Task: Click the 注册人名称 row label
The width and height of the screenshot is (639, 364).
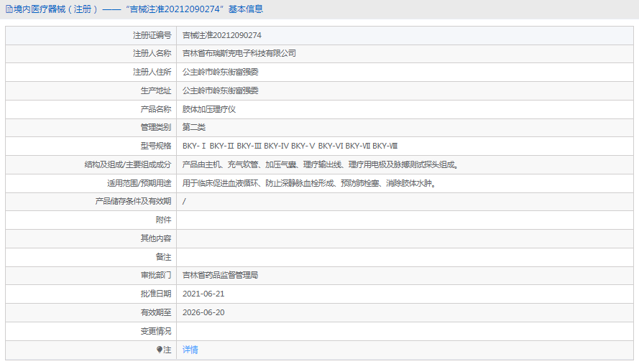Action: (x=152, y=53)
